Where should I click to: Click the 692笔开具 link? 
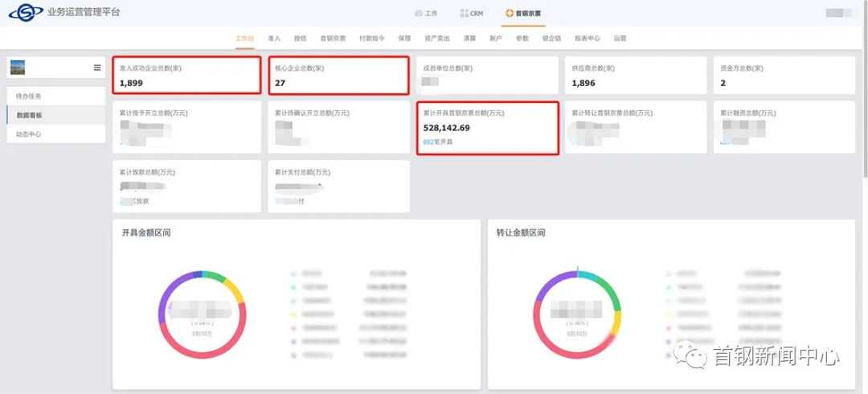(x=438, y=142)
